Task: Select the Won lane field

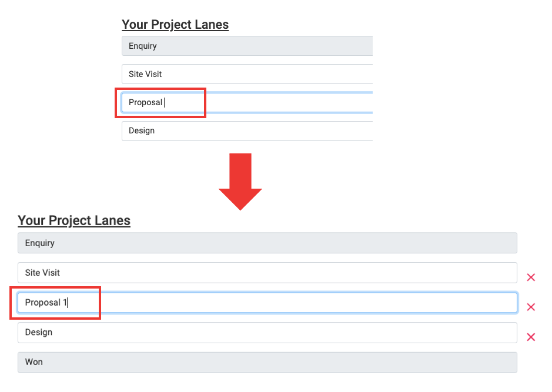Action: [x=267, y=362]
